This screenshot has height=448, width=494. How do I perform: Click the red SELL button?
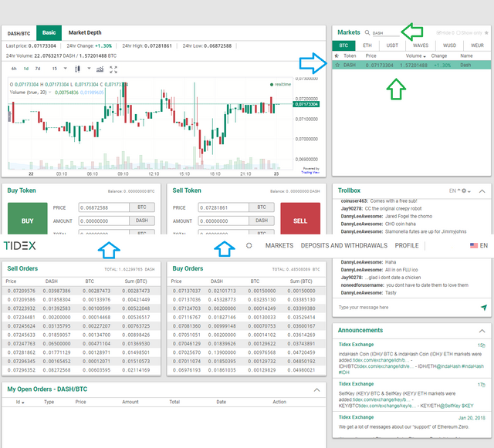(300, 218)
